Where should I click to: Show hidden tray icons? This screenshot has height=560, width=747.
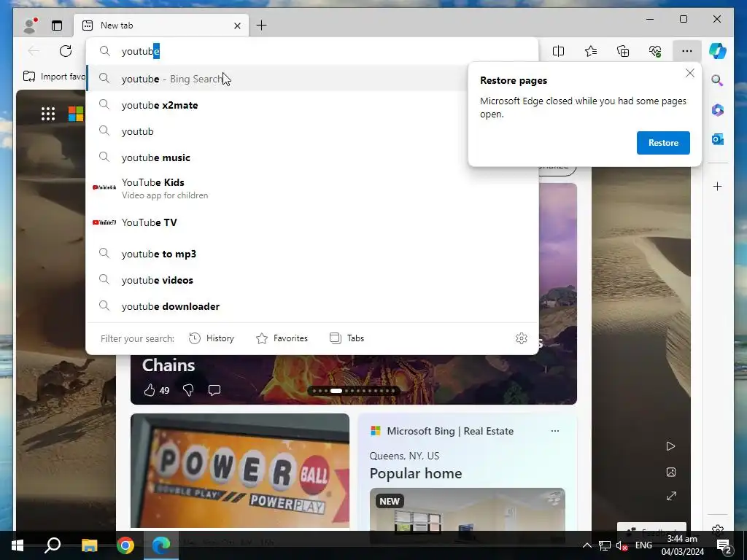tap(587, 545)
